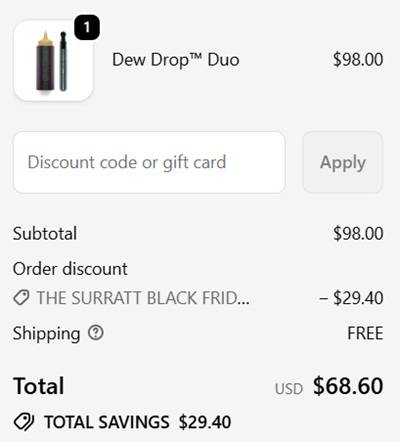The image size is (400, 442).
Task: Click the discount amount – $29.40
Action: click(x=351, y=298)
